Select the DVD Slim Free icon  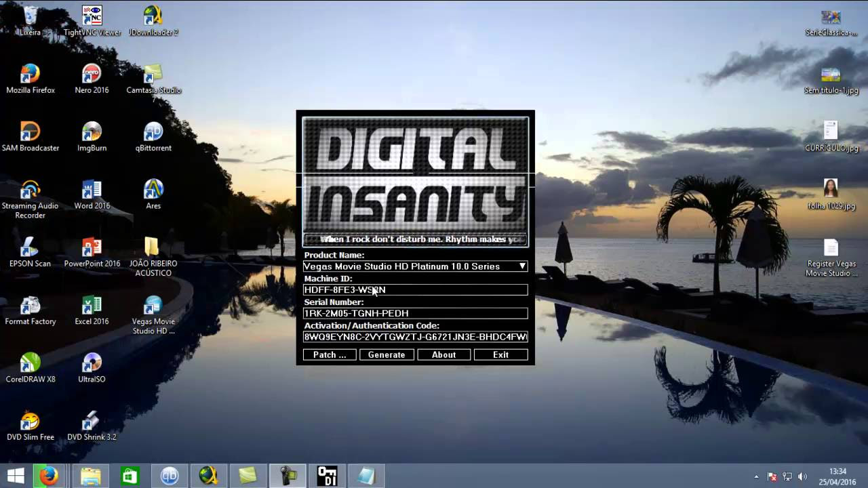(30, 426)
